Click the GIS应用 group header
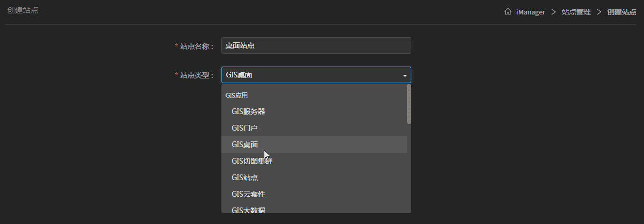 [236, 95]
